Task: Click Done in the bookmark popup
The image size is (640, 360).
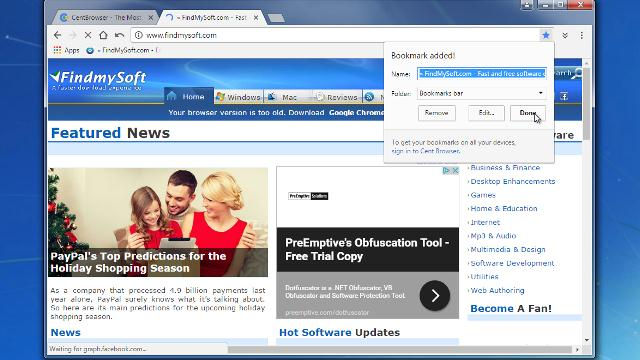Action: click(528, 113)
